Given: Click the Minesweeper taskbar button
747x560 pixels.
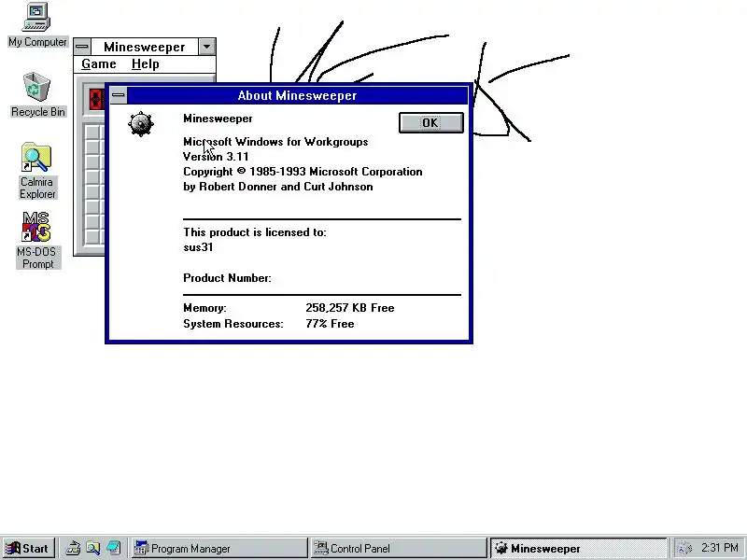Looking at the screenshot, I should (578, 548).
